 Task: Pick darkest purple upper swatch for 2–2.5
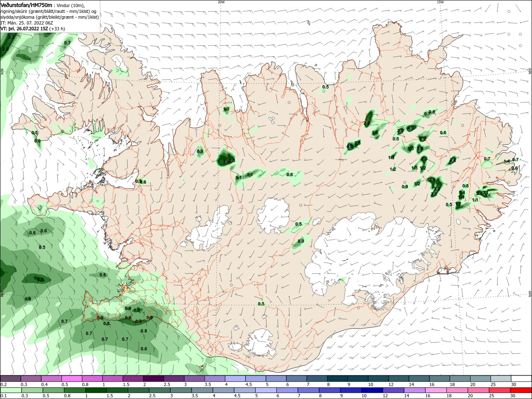[x=153, y=379]
